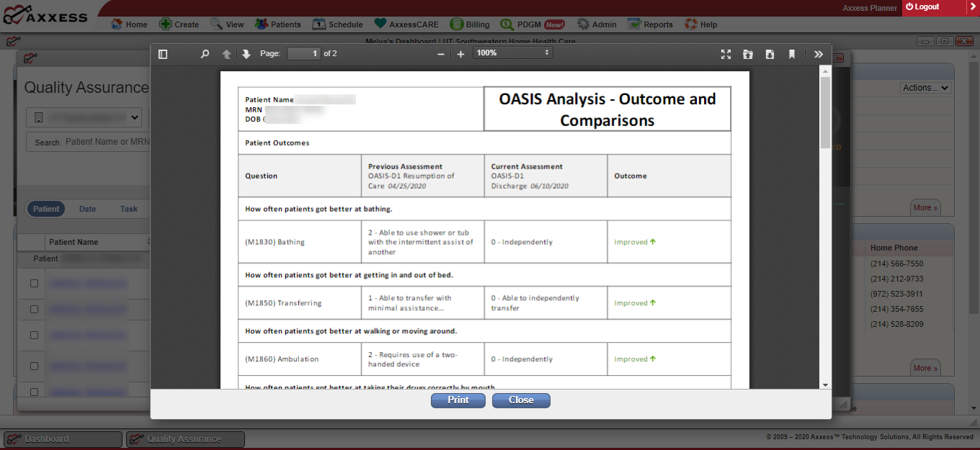Open the application filter dropdown on the left
This screenshot has height=450, width=980.
[84, 117]
